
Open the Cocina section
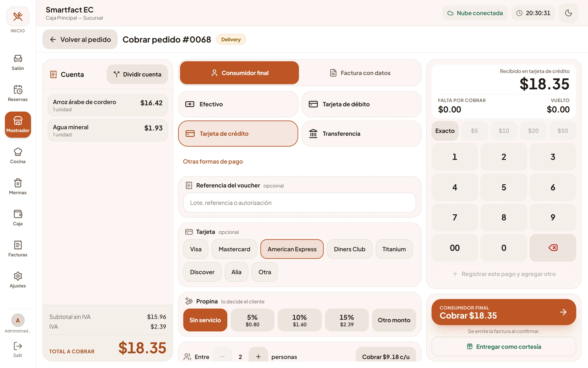tap(18, 156)
